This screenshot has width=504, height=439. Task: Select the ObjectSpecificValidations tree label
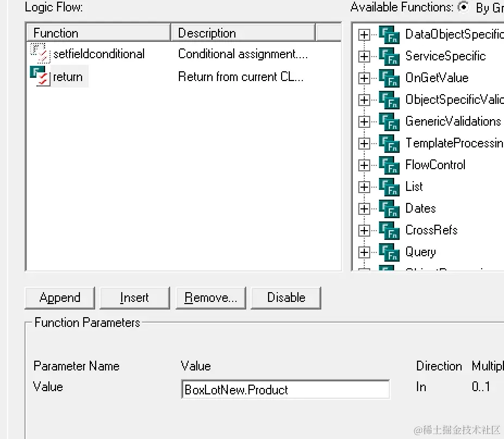454,100
